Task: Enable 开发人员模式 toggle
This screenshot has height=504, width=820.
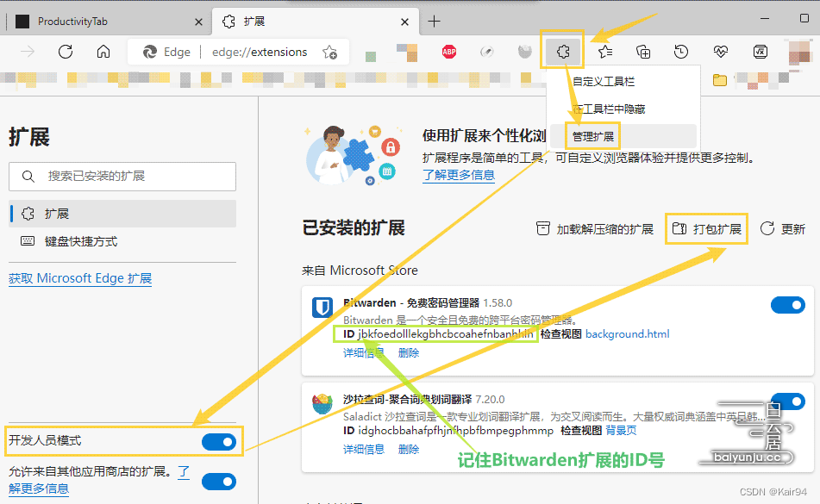Action: (x=220, y=442)
